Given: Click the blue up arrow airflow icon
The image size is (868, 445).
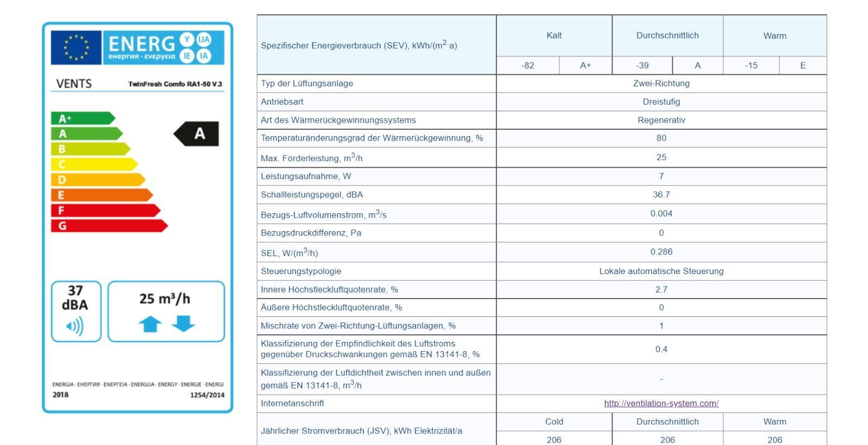Looking at the screenshot, I should point(150,324).
